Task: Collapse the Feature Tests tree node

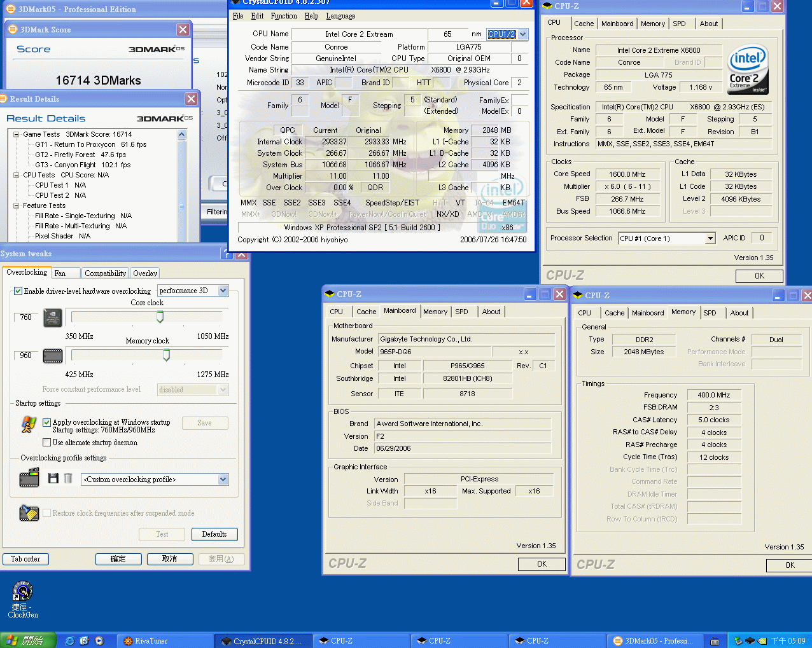Action: (16, 205)
